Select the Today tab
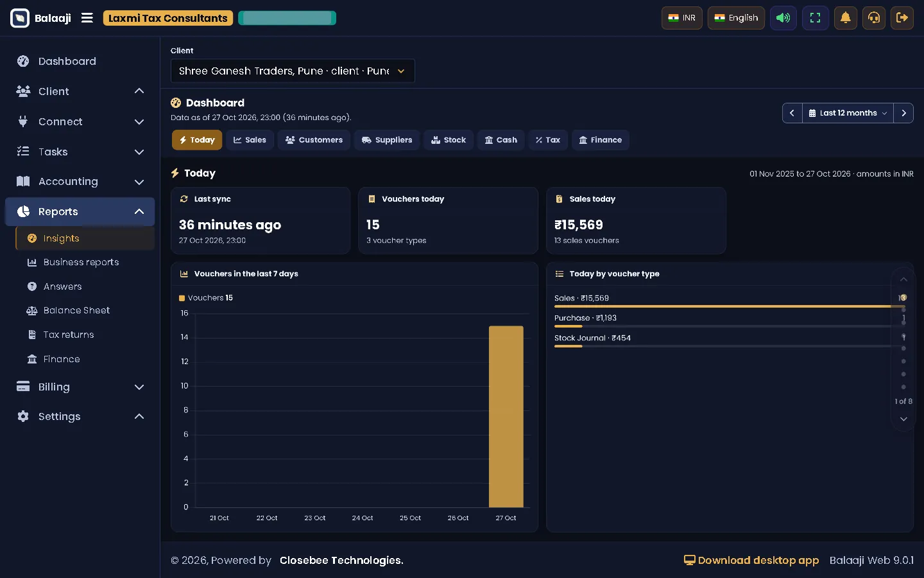The width and height of the screenshot is (924, 578). point(197,140)
